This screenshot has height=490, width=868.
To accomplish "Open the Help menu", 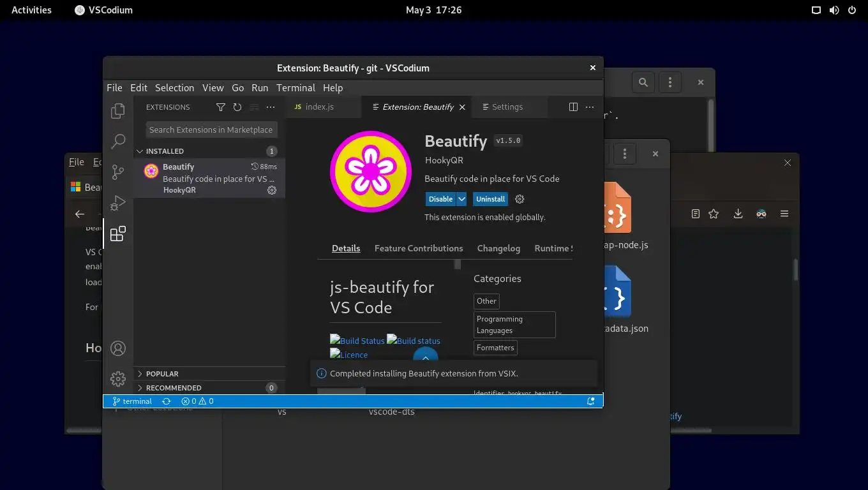I will (333, 88).
